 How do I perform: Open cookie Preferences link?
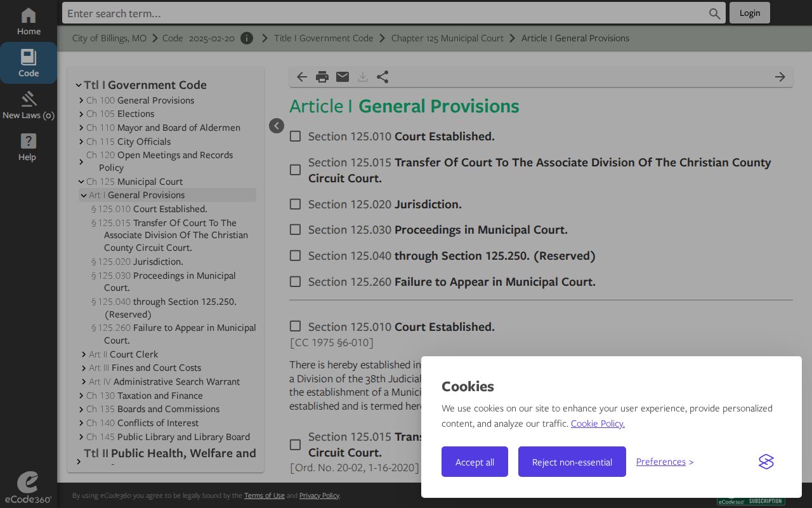tap(661, 462)
